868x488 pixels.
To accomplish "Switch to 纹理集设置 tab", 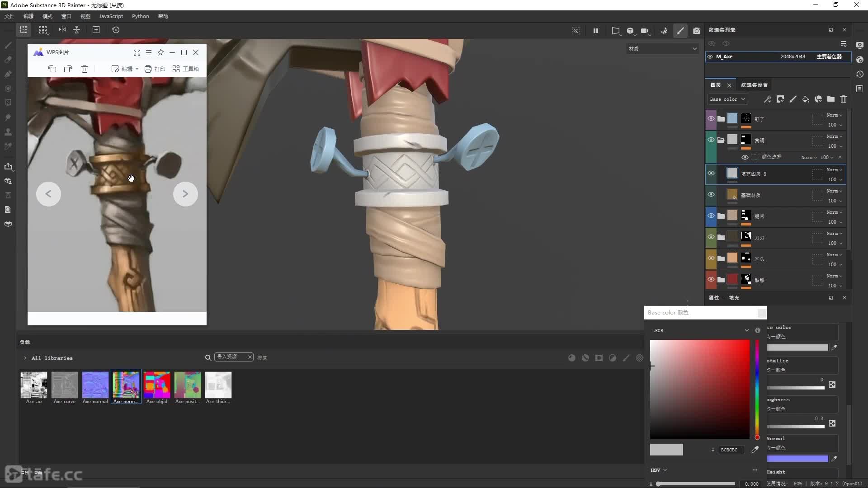I will (755, 85).
